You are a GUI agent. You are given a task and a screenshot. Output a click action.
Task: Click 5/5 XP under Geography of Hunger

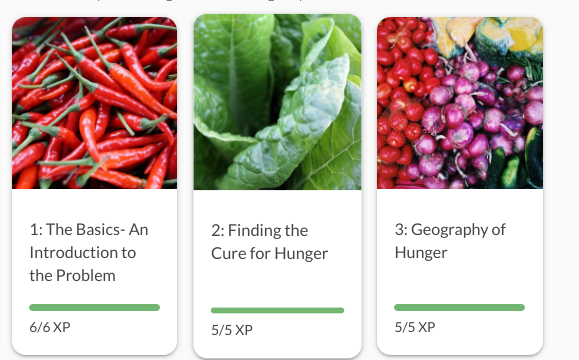[415, 327]
